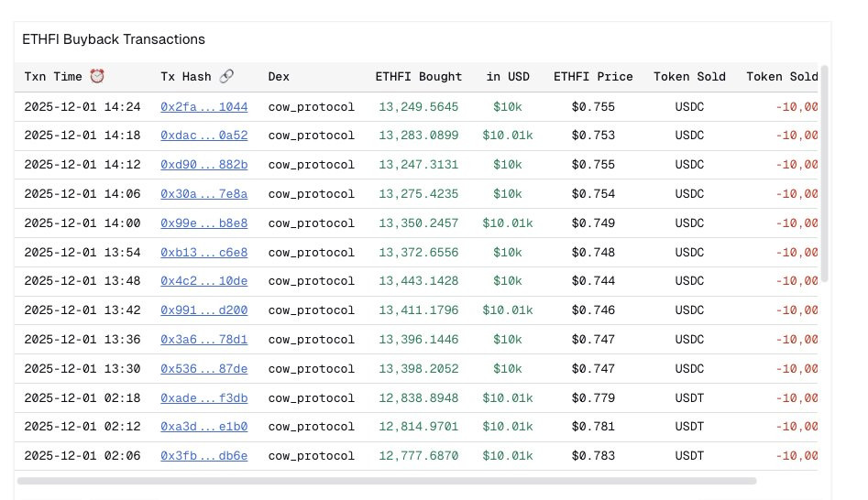Follow the 0x4c2...10de hash link
The height and width of the screenshot is (500, 868).
(203, 281)
